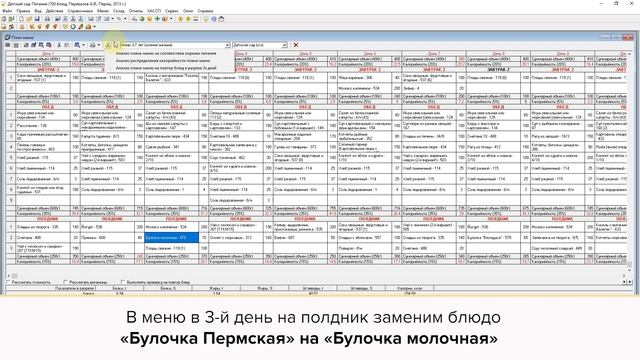
Task: Select the 'Гуляш из говядины - 373' cell
Action: click(300, 147)
